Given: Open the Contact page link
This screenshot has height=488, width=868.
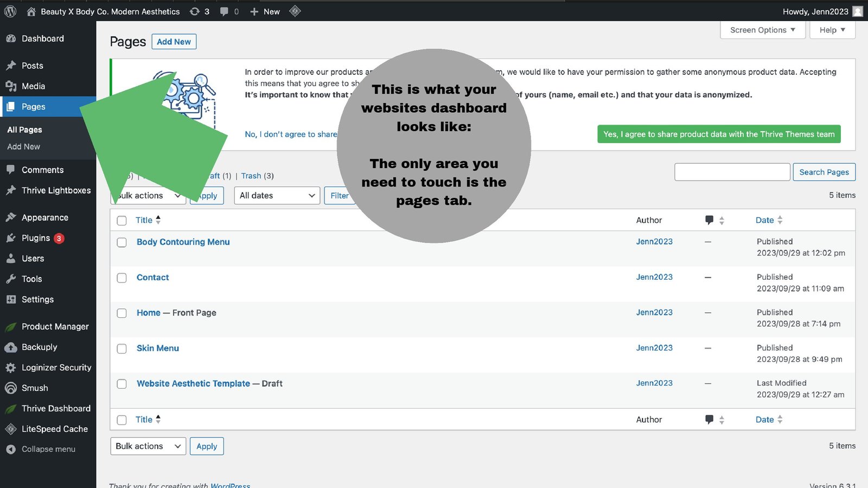Looking at the screenshot, I should pyautogui.click(x=152, y=278).
